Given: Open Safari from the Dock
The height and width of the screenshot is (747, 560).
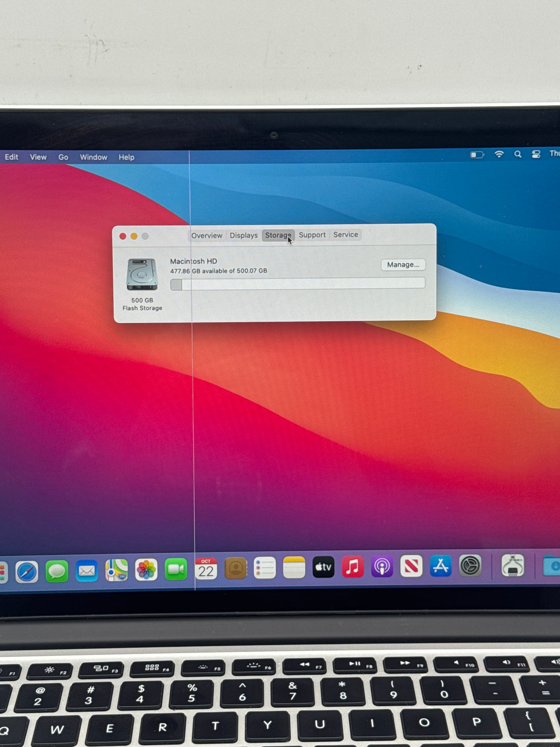Looking at the screenshot, I should (x=27, y=571).
